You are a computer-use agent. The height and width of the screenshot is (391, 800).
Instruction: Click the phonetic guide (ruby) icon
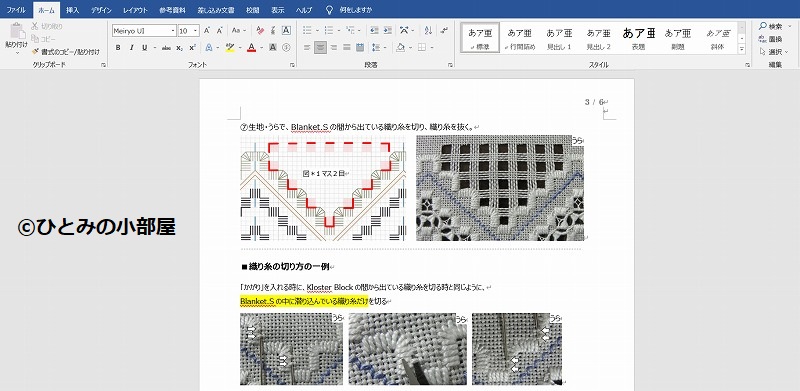click(x=273, y=31)
